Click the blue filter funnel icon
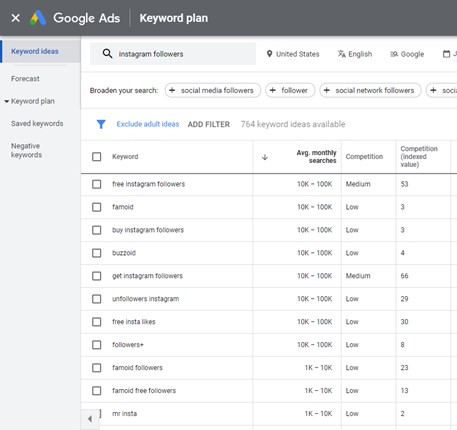 pyautogui.click(x=101, y=124)
